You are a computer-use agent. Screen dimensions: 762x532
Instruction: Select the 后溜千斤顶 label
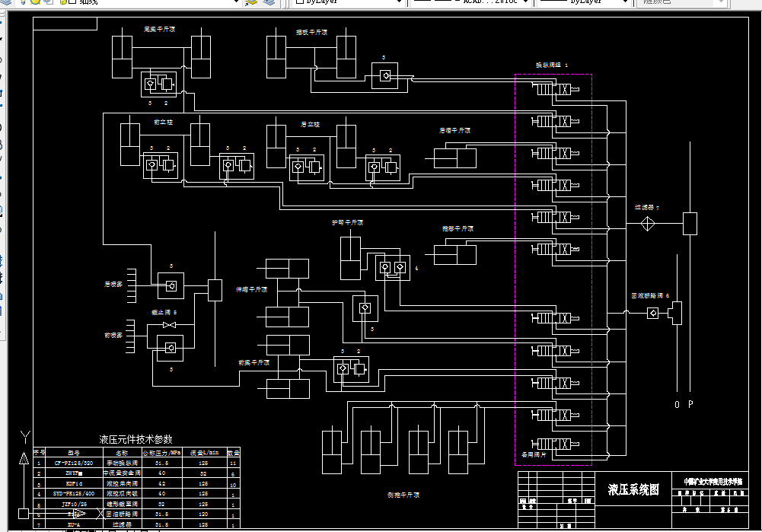[x=455, y=130]
